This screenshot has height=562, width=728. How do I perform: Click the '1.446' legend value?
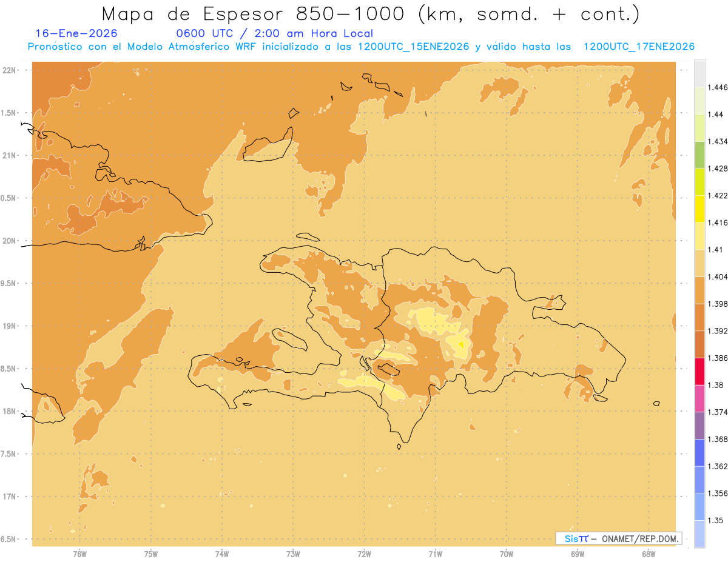[x=718, y=87]
